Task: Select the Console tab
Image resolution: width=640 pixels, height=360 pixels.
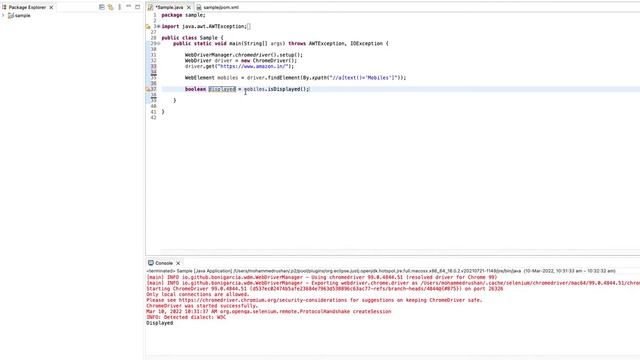Action: [164, 263]
